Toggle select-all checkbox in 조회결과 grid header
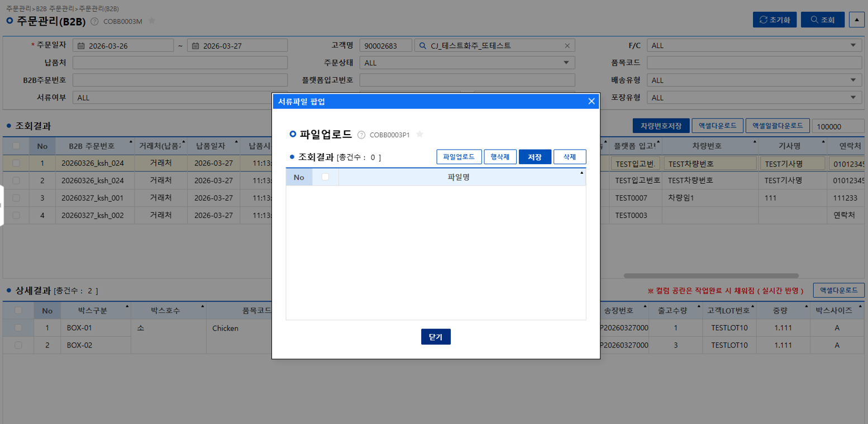Image resolution: width=868 pixels, height=424 pixels. tap(17, 146)
